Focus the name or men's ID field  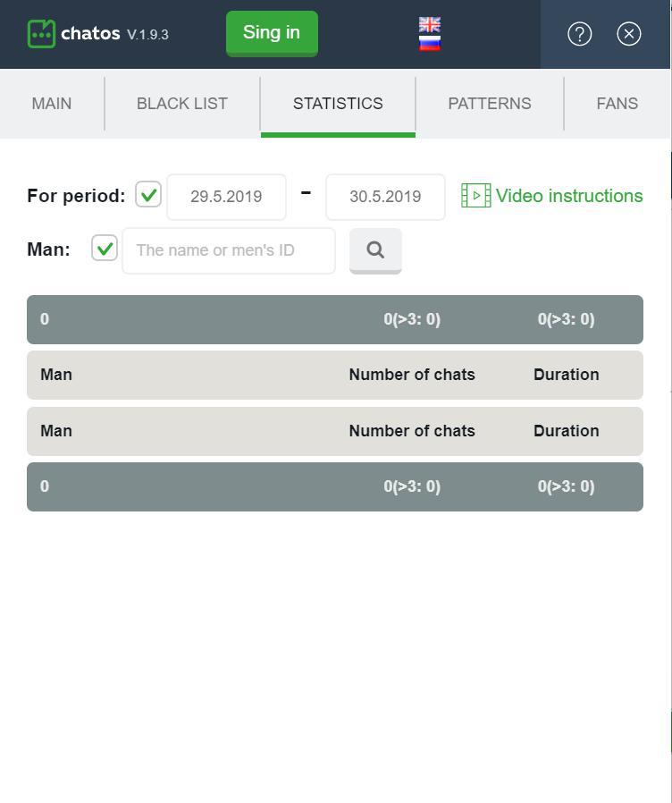229,250
